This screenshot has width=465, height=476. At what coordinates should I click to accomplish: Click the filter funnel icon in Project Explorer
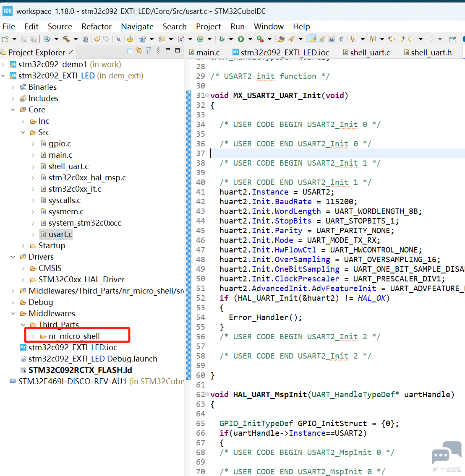click(x=148, y=51)
